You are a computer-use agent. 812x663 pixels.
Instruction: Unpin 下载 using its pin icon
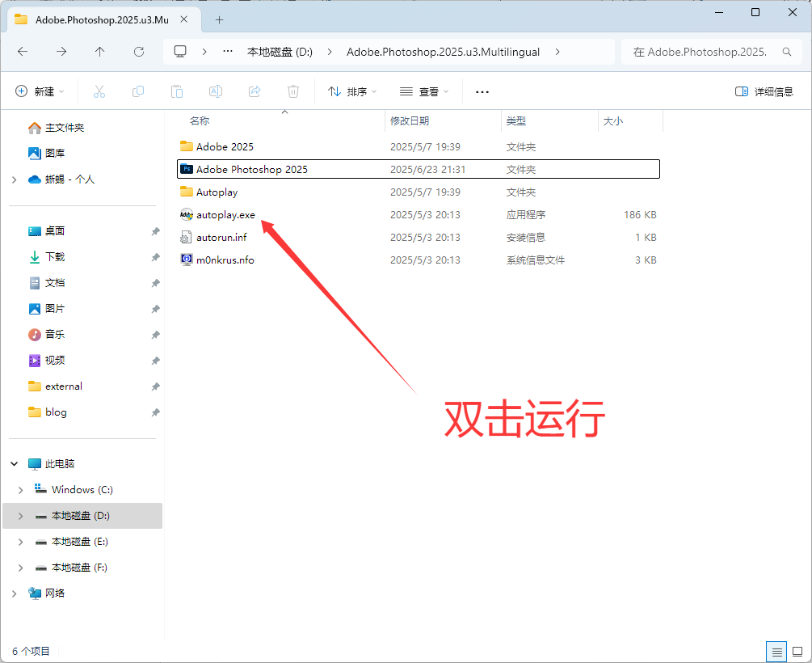[155, 257]
